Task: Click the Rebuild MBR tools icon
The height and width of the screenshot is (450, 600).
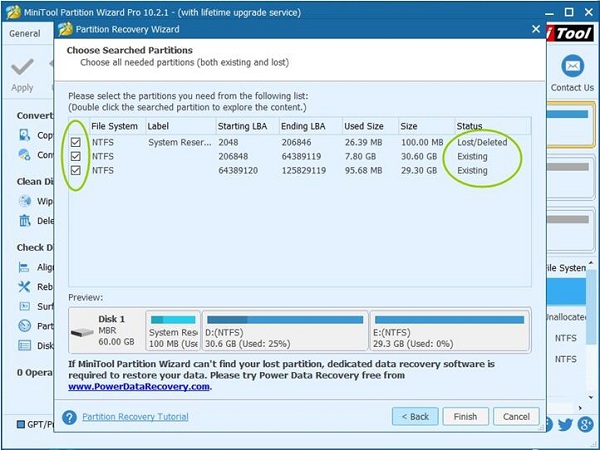Action: pyautogui.click(x=24, y=286)
